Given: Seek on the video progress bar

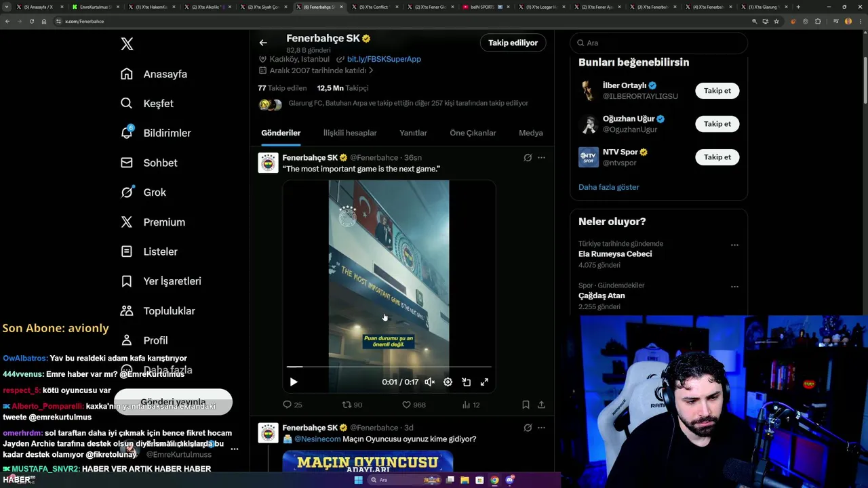Looking at the screenshot, I should coord(389,367).
